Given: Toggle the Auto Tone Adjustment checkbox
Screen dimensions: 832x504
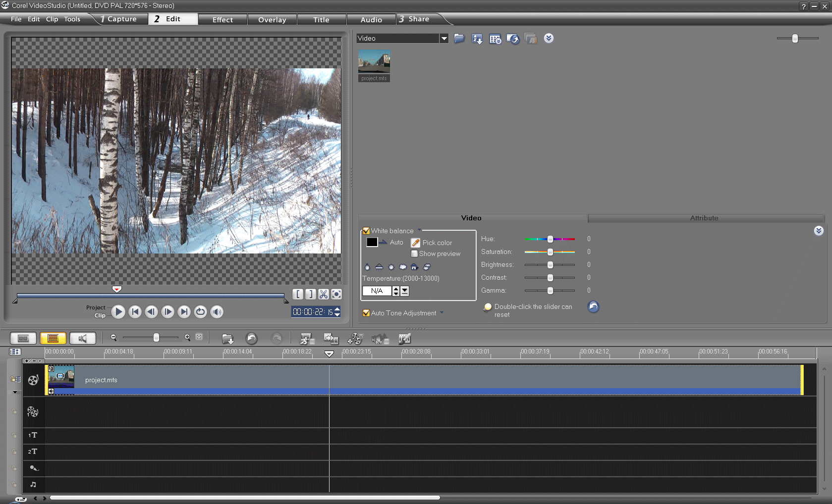Looking at the screenshot, I should [366, 313].
